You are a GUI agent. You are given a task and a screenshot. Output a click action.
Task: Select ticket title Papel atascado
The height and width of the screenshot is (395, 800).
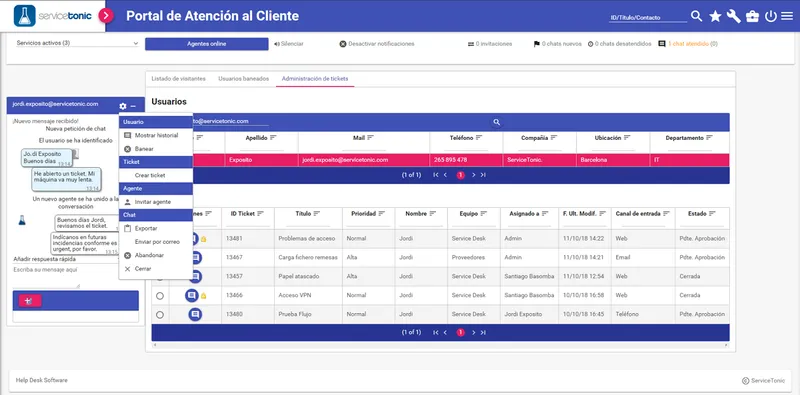299,276
